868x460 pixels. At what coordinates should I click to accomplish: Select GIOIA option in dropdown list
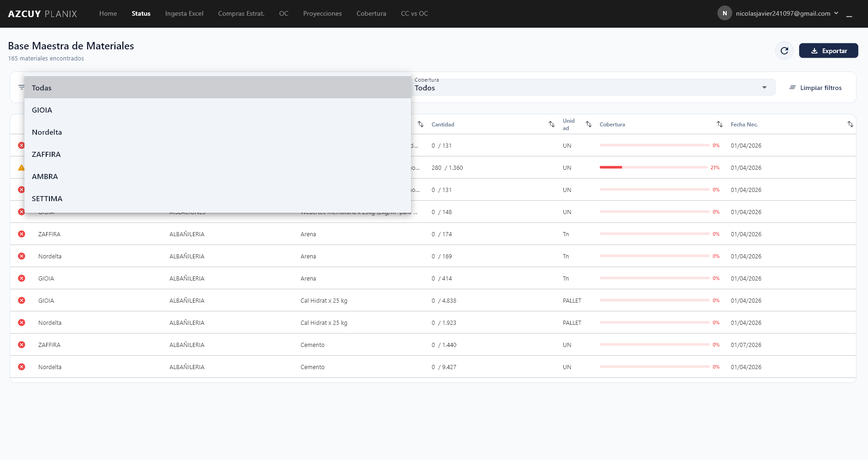(217, 110)
